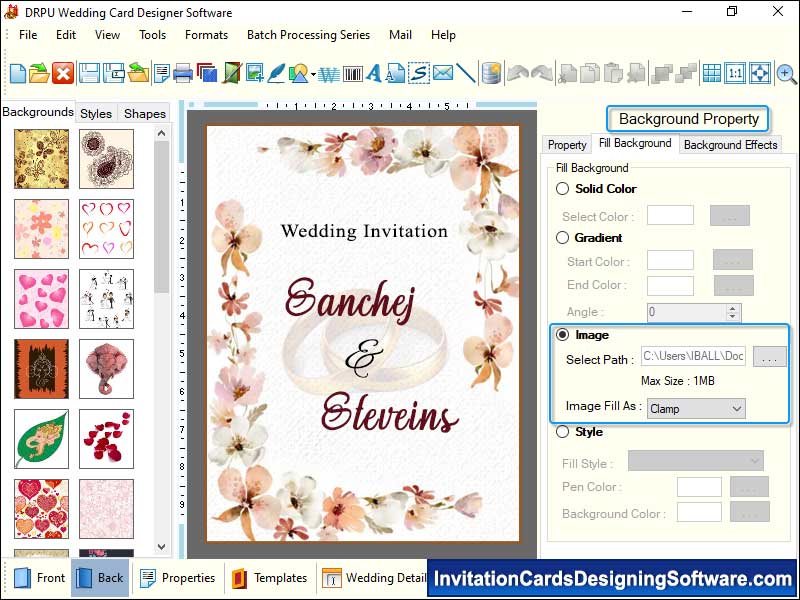The width and height of the screenshot is (800, 600).
Task: Select the Line drawing tool
Action: [466, 73]
